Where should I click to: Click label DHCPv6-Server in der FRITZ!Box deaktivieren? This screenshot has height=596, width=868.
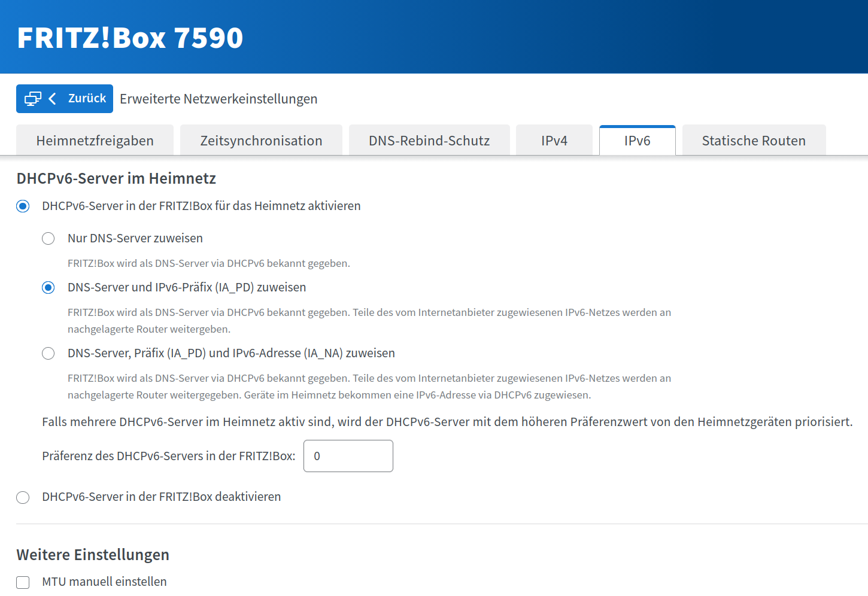point(162,497)
